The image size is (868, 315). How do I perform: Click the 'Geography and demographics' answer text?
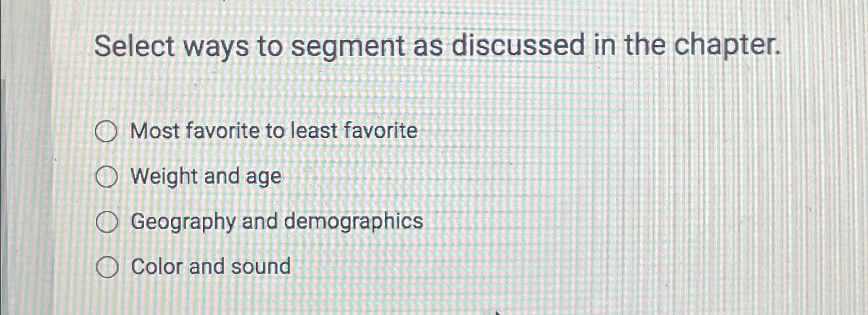click(x=277, y=222)
